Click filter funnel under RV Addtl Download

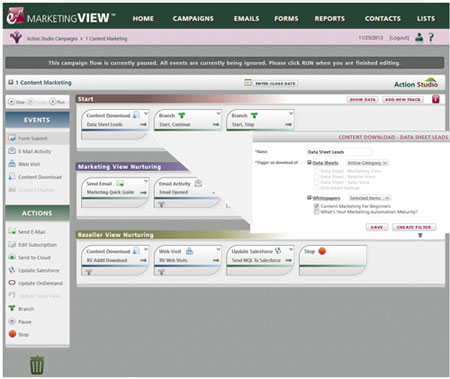coord(89,272)
